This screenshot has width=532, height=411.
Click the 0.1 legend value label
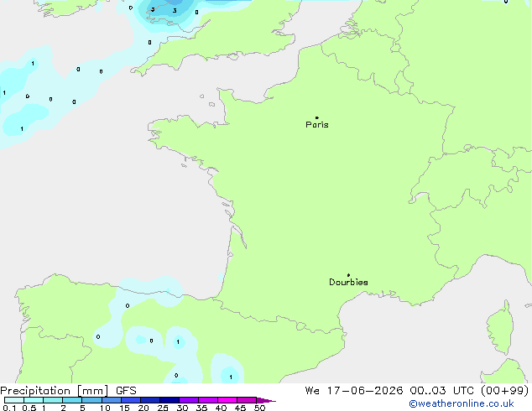(x=9, y=408)
